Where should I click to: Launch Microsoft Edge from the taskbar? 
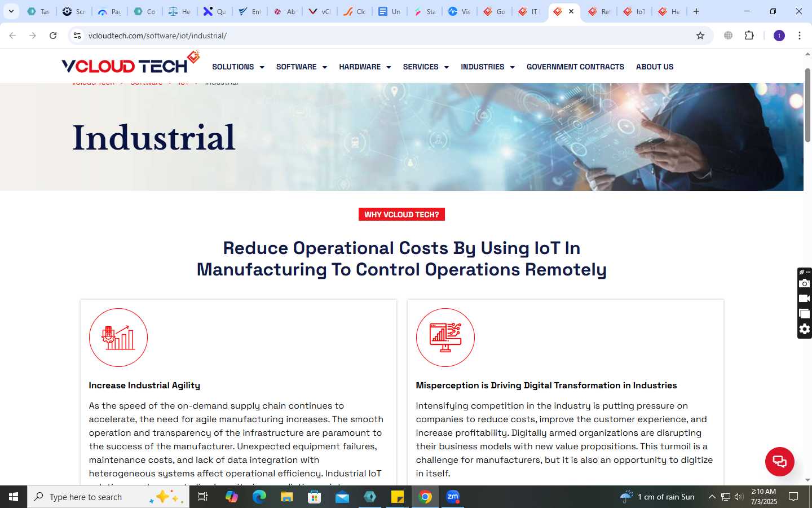pos(259,497)
